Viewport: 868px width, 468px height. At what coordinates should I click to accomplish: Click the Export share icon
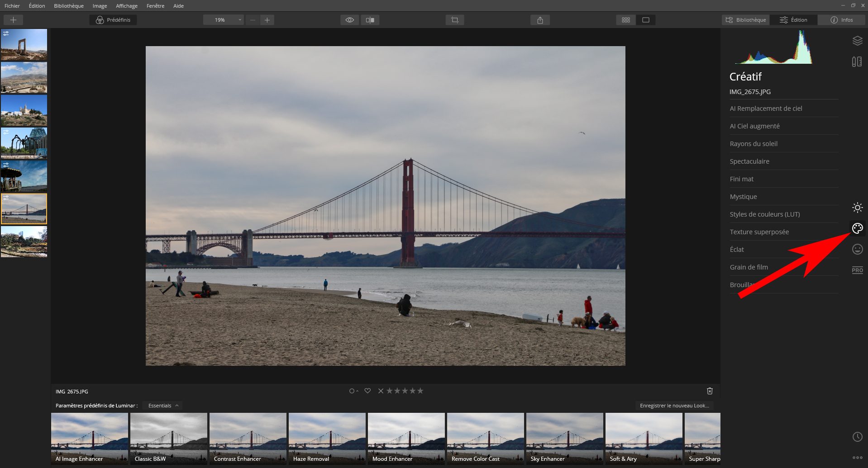pyautogui.click(x=539, y=19)
